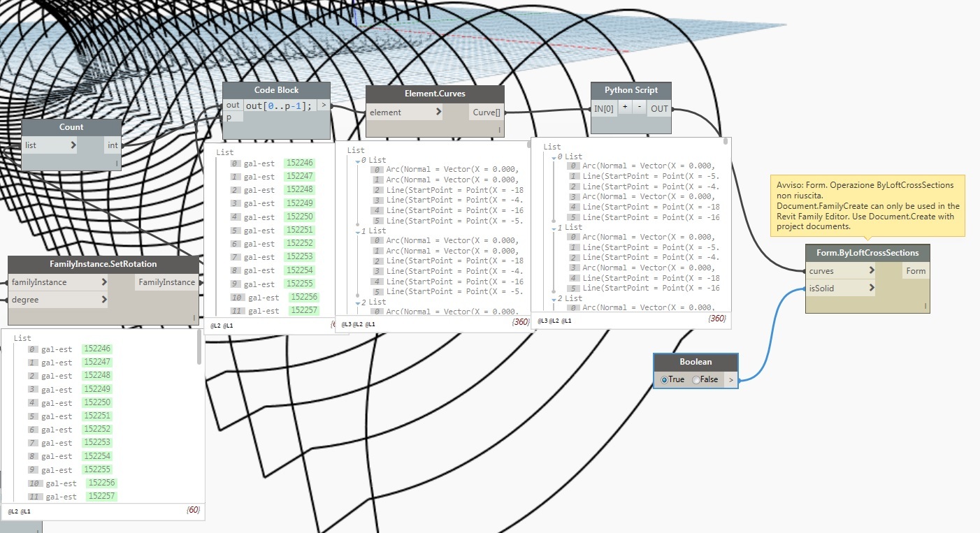Click the Form output port

pos(916,271)
